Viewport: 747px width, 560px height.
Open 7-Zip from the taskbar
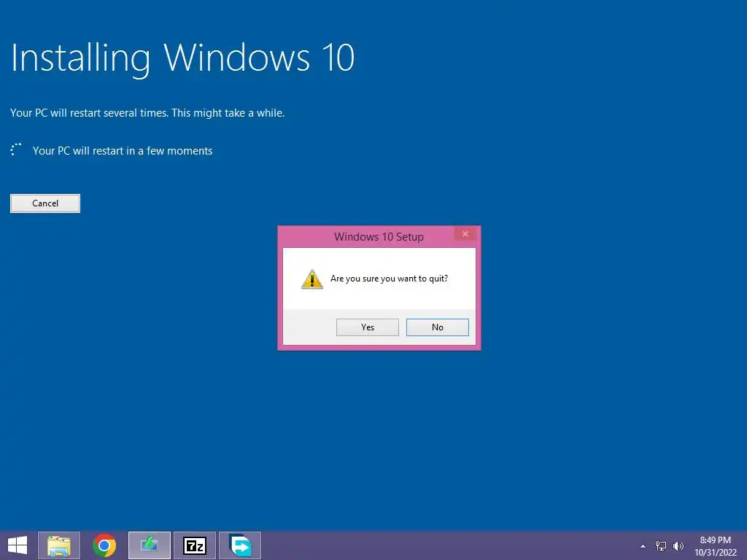click(195, 545)
